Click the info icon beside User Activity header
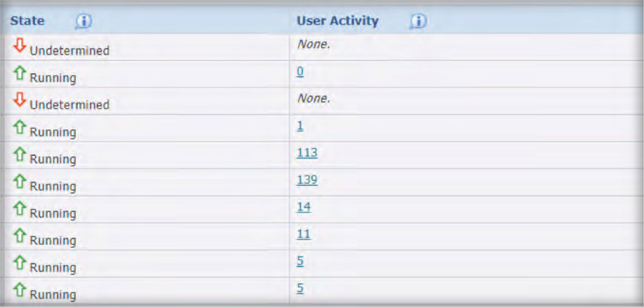Screen dimensions: 644x307 [418, 21]
